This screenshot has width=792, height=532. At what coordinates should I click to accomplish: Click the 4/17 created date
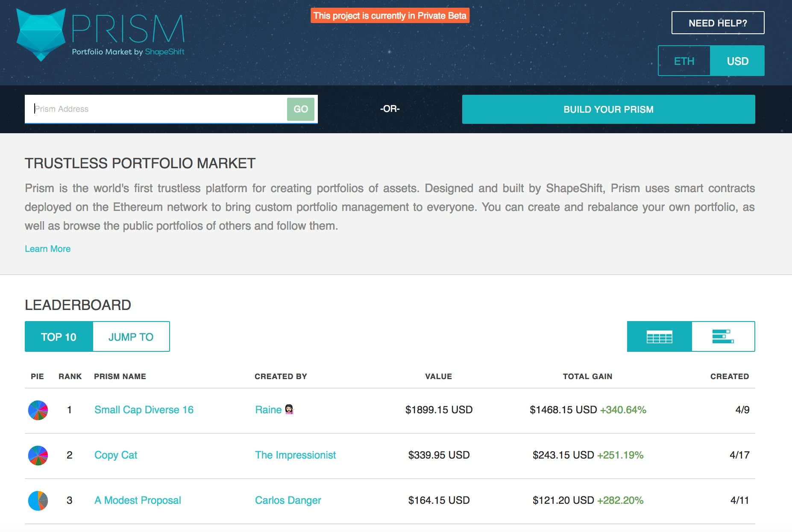(x=739, y=455)
